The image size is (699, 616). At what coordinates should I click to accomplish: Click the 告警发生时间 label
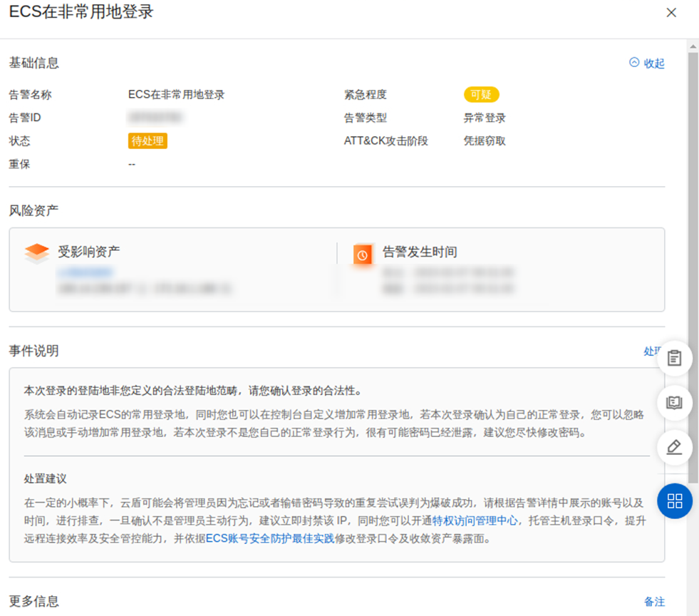click(x=420, y=252)
